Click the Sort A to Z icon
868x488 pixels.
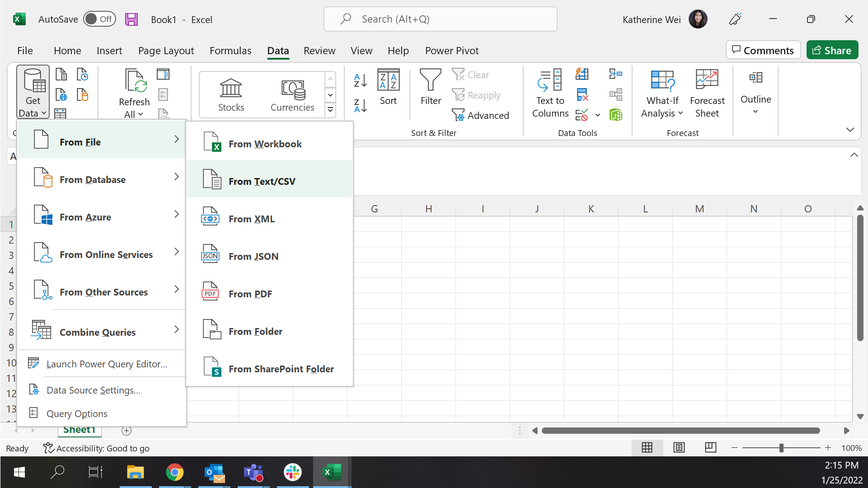360,80
